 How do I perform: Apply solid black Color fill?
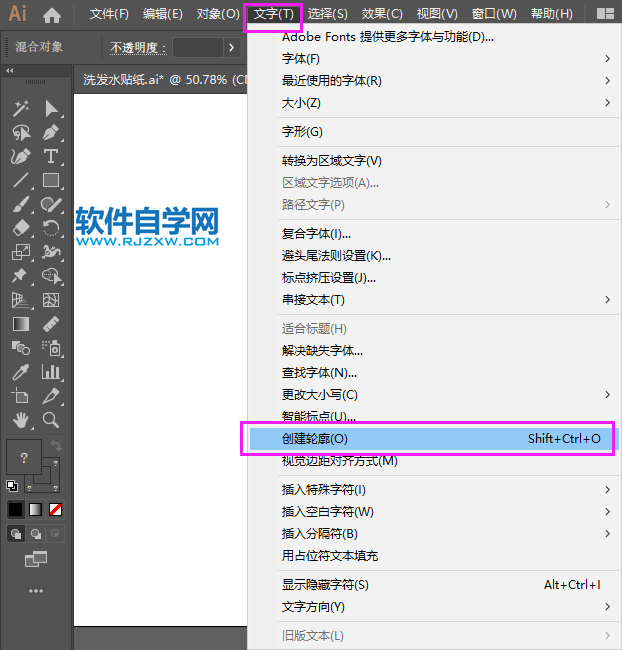16,509
